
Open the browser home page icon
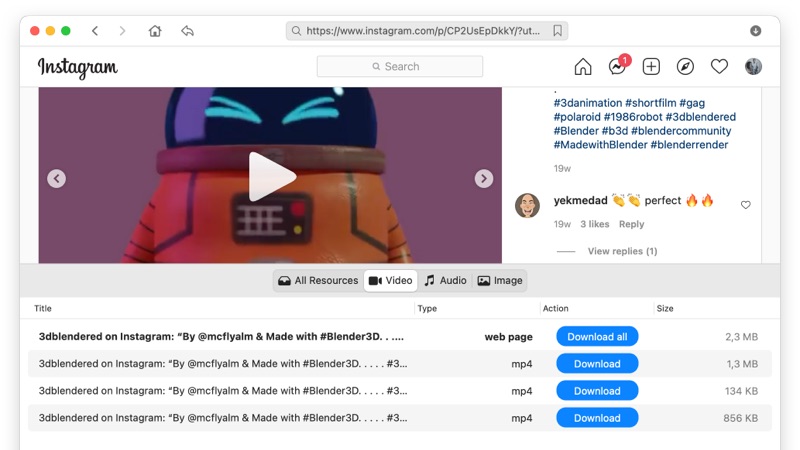pyautogui.click(x=155, y=31)
